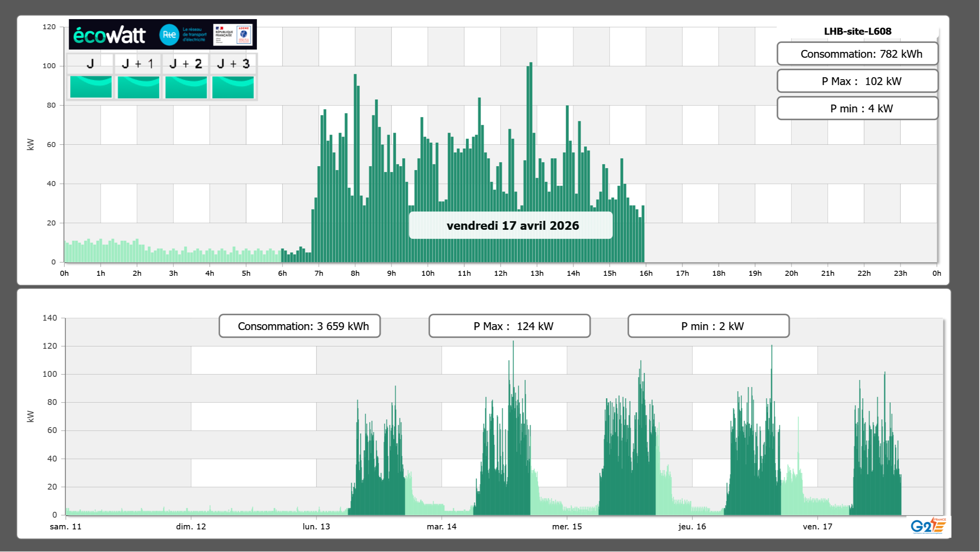Viewport: 980px width, 552px height.
Task: Click the P min : 4 kW box
Action: [x=857, y=108]
